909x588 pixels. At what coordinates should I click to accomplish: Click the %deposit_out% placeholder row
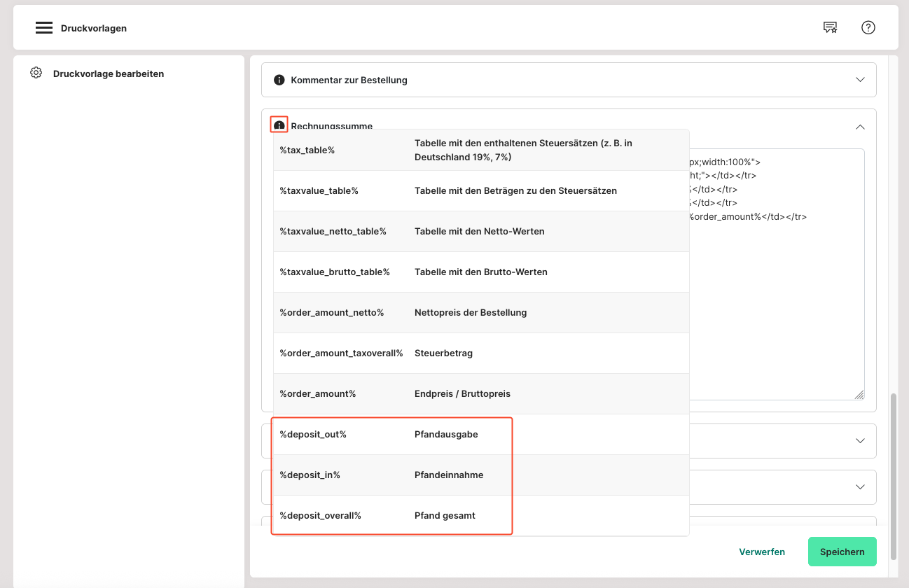(392, 435)
